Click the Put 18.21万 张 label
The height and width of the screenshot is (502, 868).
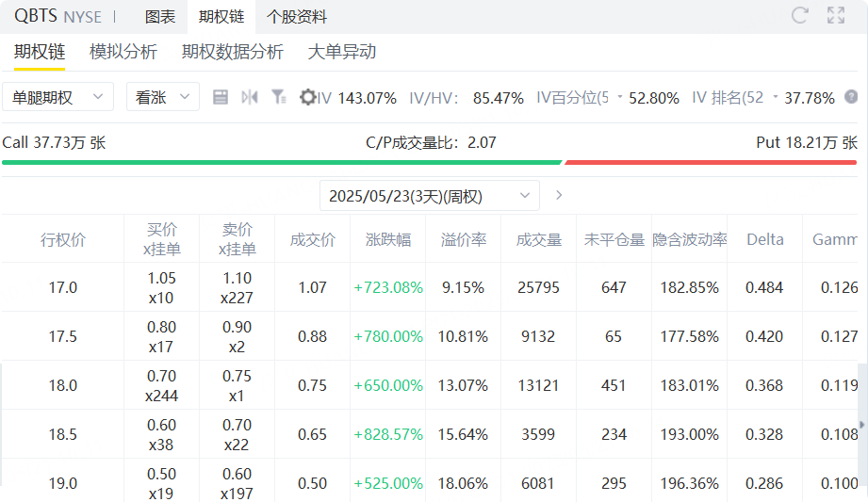pyautogui.click(x=807, y=142)
